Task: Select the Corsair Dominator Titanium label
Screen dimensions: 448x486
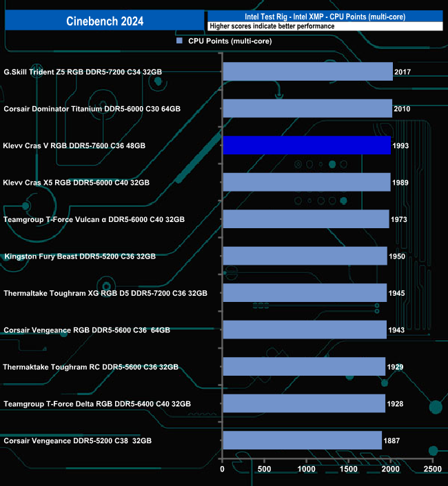Action: click(x=92, y=109)
